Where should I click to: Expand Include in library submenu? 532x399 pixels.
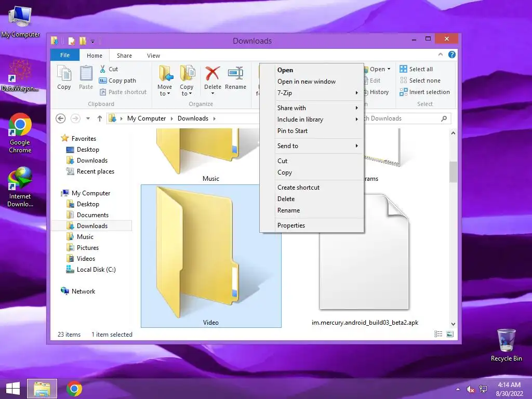(312, 119)
